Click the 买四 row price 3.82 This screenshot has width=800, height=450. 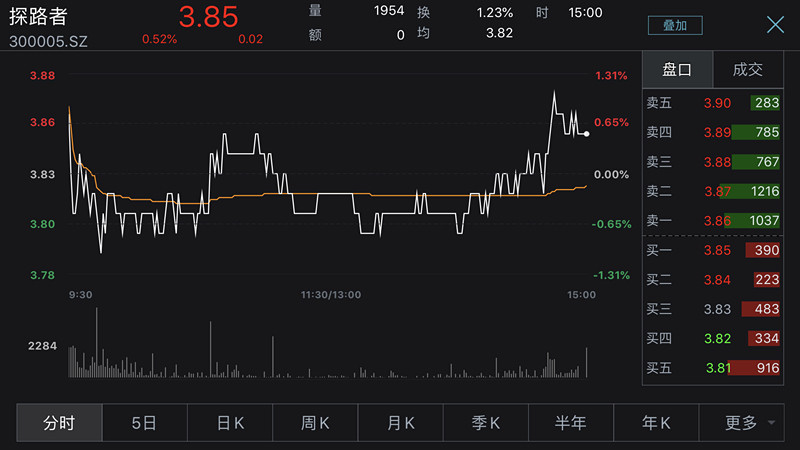pyautogui.click(x=717, y=339)
